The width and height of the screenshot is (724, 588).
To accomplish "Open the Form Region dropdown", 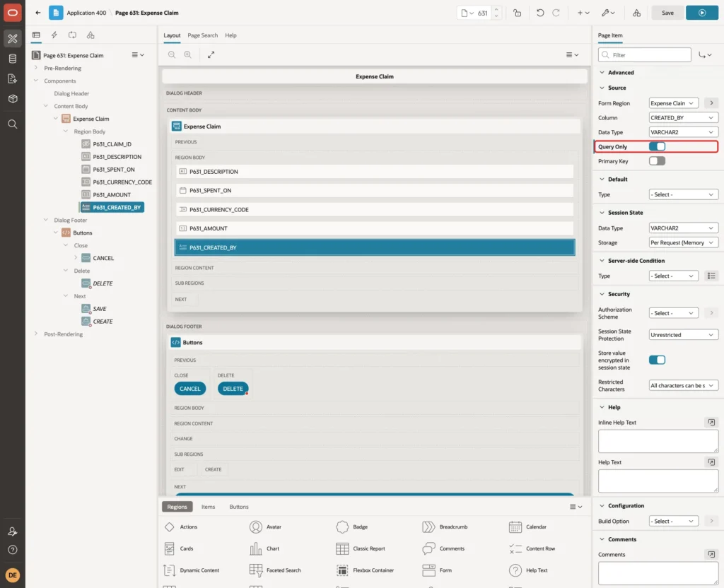I will tap(673, 103).
